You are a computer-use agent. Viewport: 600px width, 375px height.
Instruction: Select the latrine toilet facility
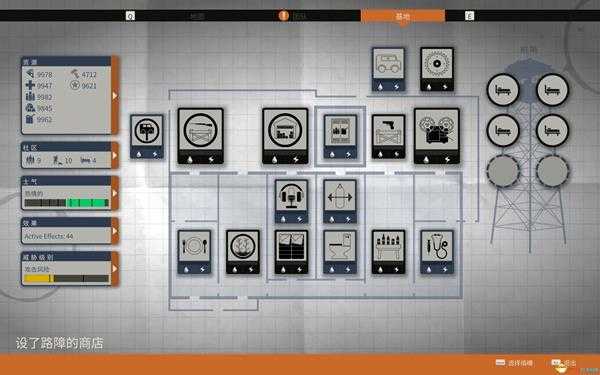pyautogui.click(x=340, y=252)
